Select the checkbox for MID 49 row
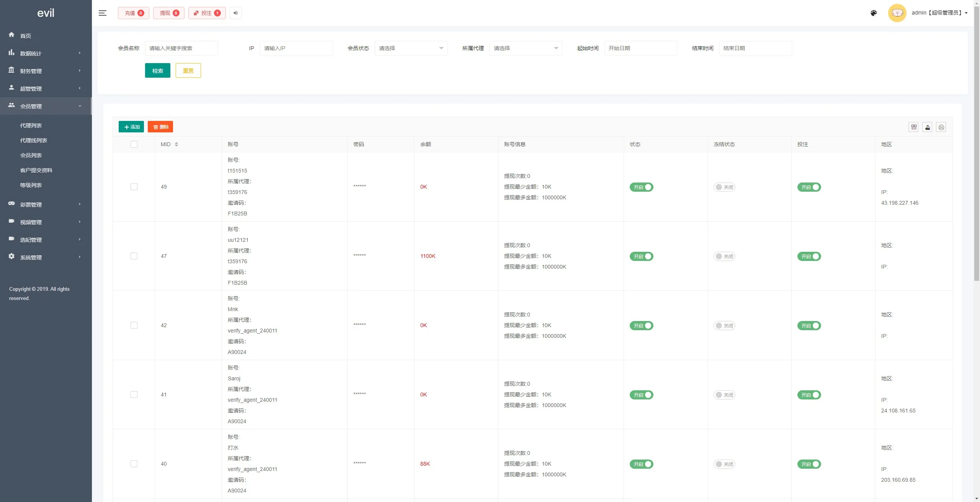The image size is (980, 502). (134, 187)
